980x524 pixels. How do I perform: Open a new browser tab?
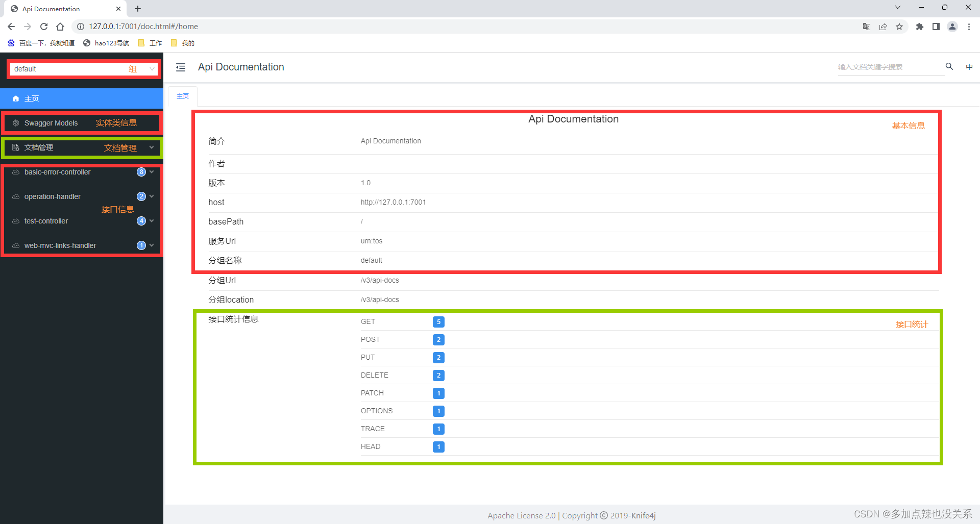click(x=138, y=9)
